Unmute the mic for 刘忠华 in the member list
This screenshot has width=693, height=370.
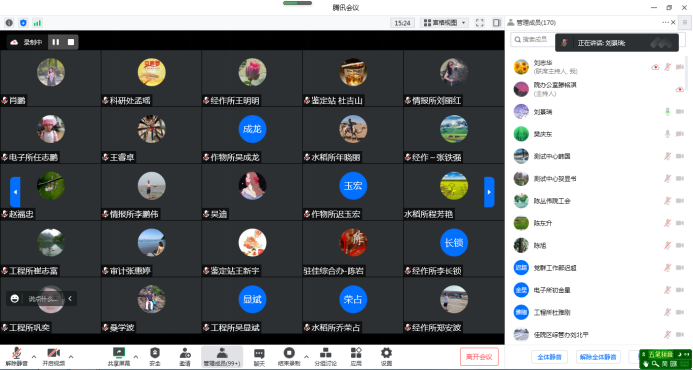point(667,67)
